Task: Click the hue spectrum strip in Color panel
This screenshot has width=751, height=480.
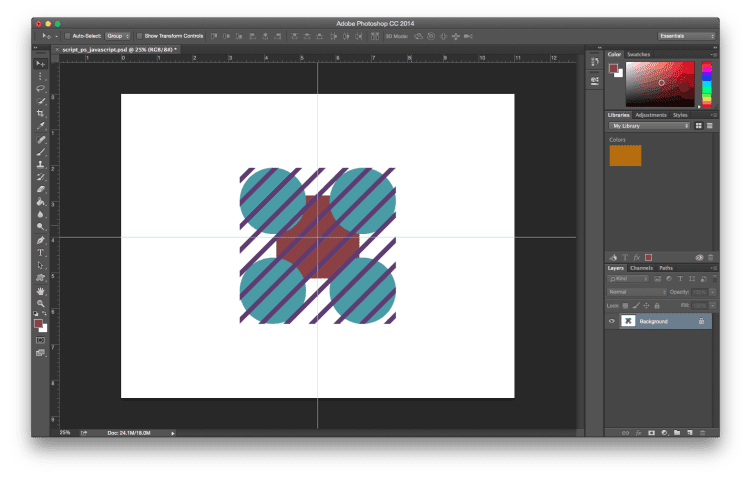Action: 706,84
